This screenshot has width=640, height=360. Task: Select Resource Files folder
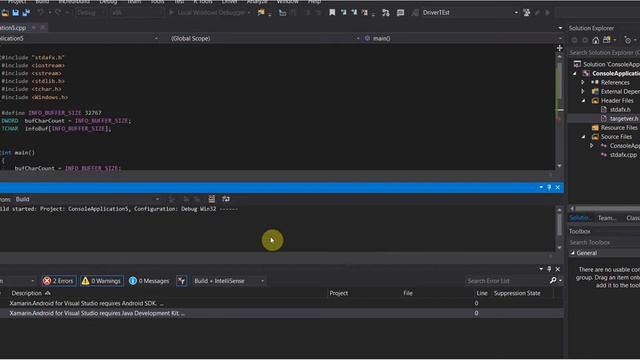(x=619, y=128)
